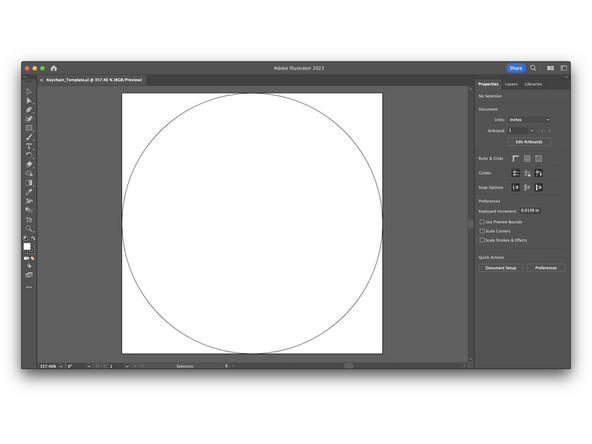Open the Drawing Modes icon
592x444 pixels.
(29, 266)
